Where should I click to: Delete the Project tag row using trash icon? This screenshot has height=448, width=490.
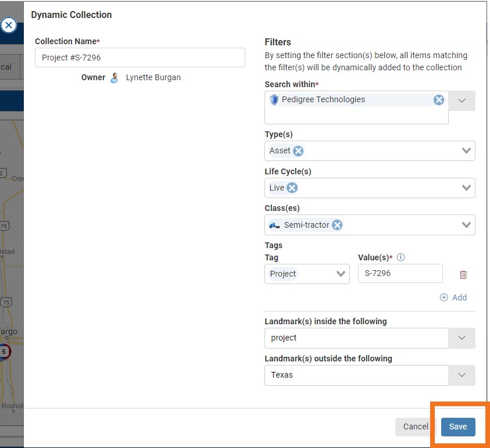click(463, 274)
